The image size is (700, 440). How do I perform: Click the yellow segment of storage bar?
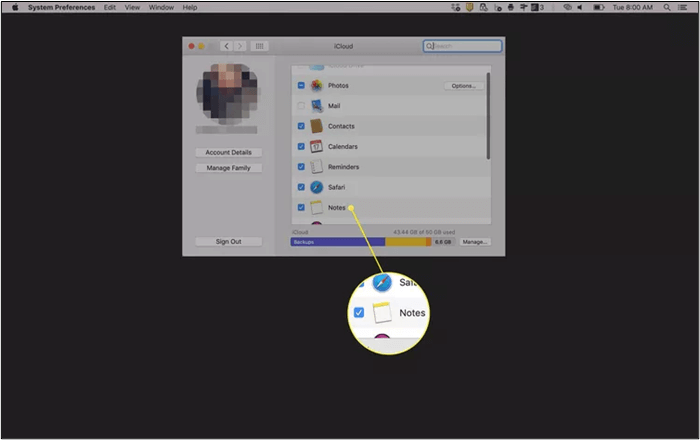click(x=405, y=242)
